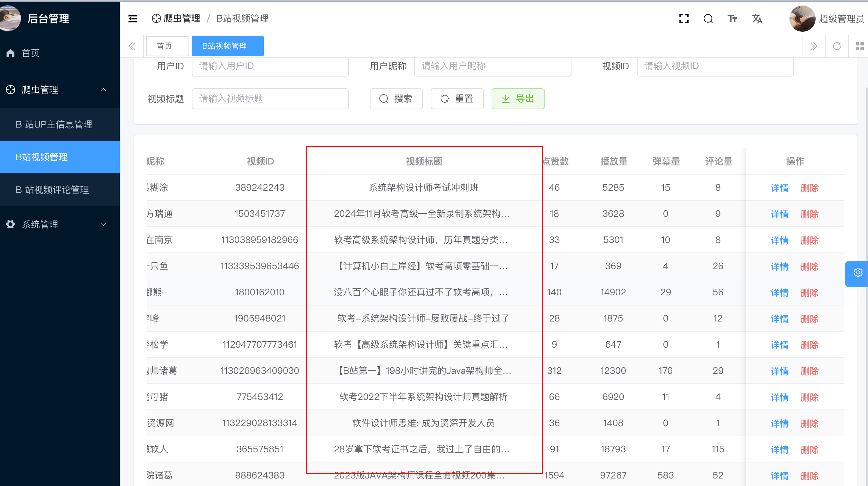Image resolution: width=868 pixels, height=486 pixels.
Task: Open 详情 for video 775453412
Action: point(779,397)
